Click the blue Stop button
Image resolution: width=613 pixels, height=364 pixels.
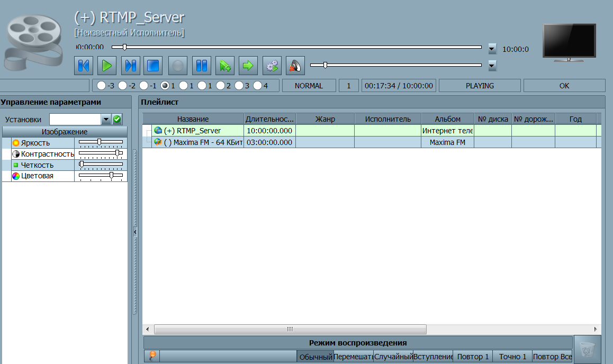tap(154, 66)
